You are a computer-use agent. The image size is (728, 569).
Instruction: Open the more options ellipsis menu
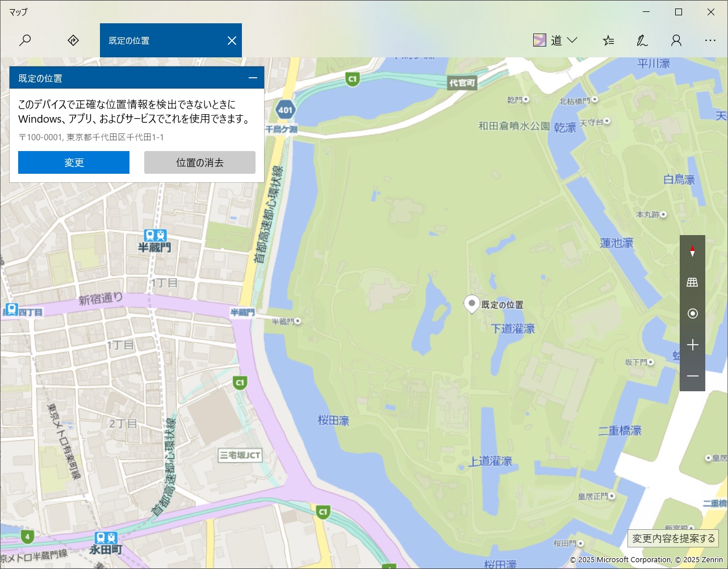(710, 40)
